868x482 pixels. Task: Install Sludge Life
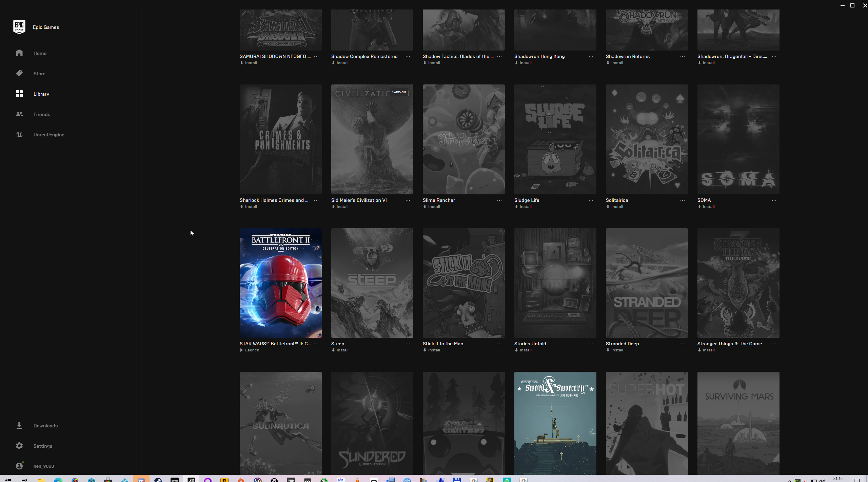point(523,207)
